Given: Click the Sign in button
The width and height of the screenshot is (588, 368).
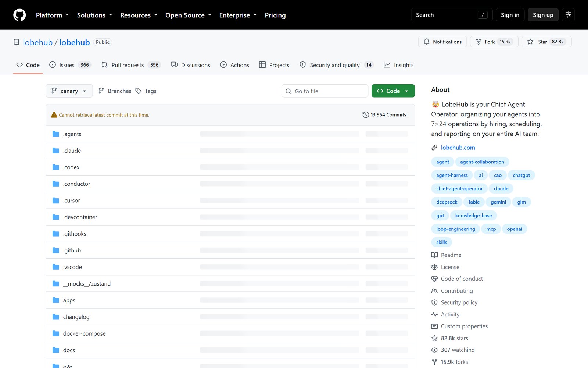Looking at the screenshot, I should [510, 15].
